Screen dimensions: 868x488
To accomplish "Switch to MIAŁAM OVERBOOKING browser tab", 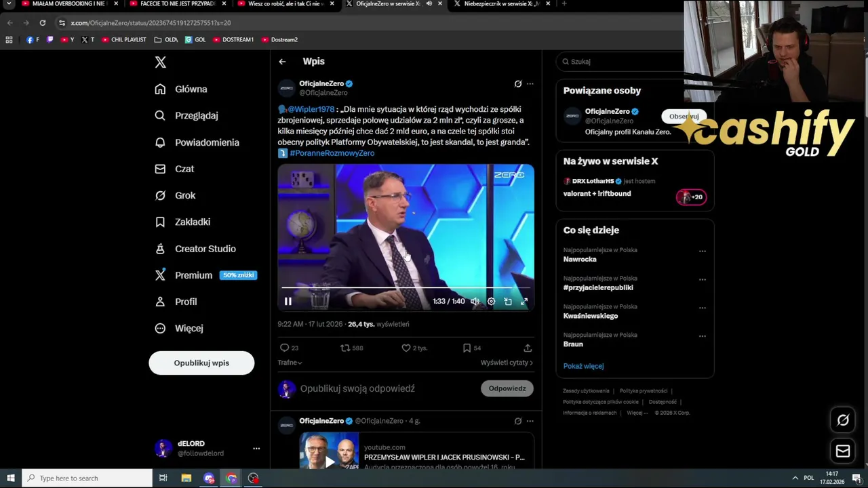I will tap(69, 4).
